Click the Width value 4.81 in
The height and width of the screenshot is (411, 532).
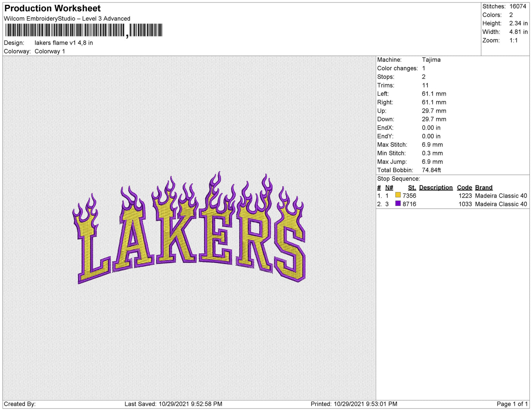518,32
